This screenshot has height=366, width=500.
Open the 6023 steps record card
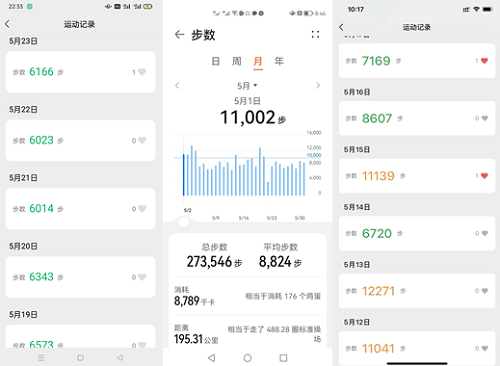tap(80, 140)
